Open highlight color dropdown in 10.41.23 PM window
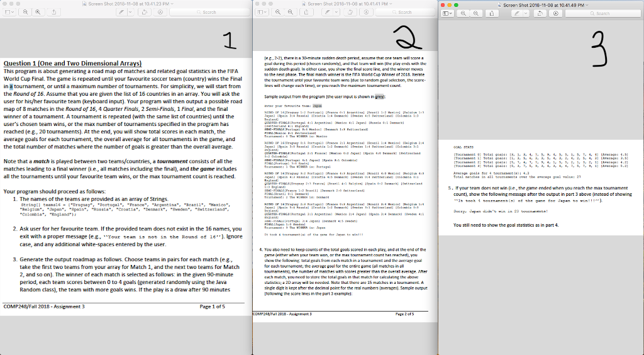This screenshot has width=644, height=355. tap(131, 13)
